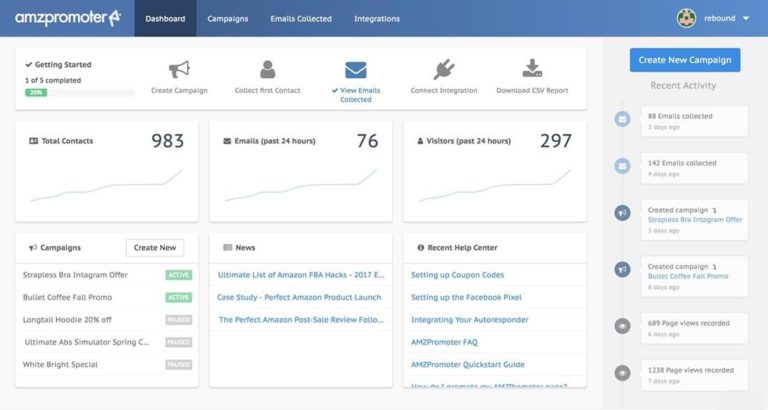The image size is (768, 410).
Task: Click the 88 Emails collected activity card
Action: 694,121
